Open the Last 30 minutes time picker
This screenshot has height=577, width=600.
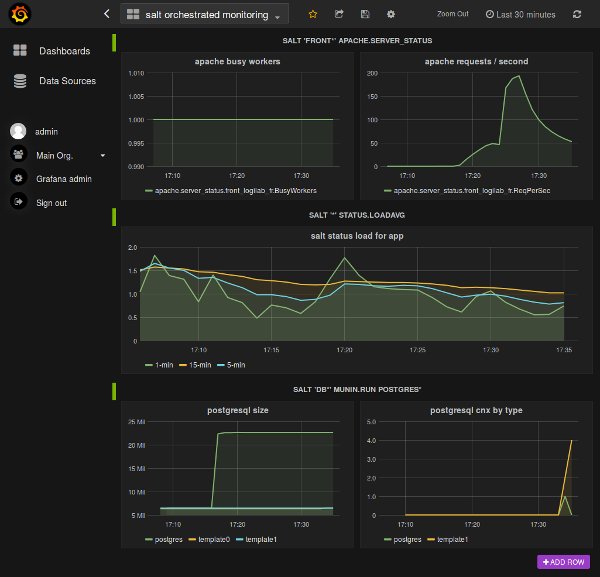(520, 15)
